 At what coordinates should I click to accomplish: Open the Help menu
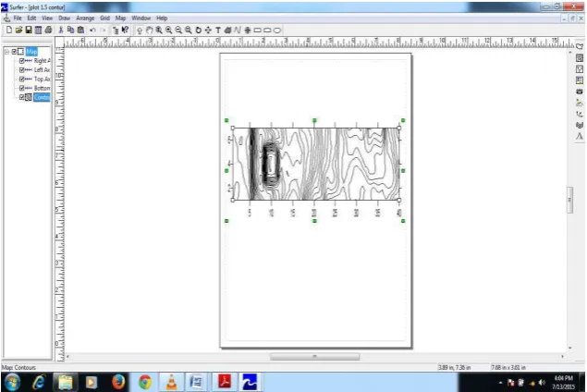(162, 18)
